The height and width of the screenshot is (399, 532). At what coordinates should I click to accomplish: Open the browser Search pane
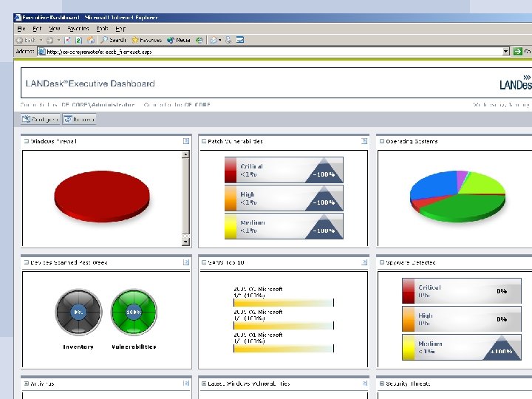click(114, 40)
